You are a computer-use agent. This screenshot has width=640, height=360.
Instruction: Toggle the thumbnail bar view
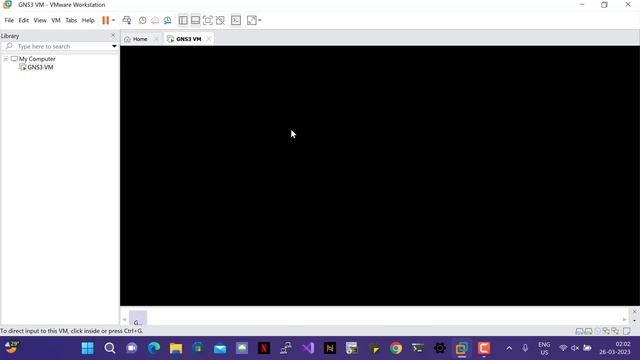coord(195,20)
